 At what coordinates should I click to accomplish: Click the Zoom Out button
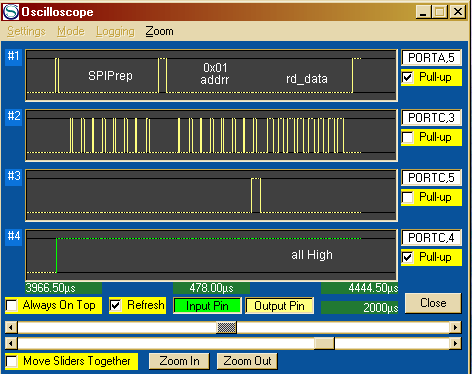pyautogui.click(x=247, y=361)
